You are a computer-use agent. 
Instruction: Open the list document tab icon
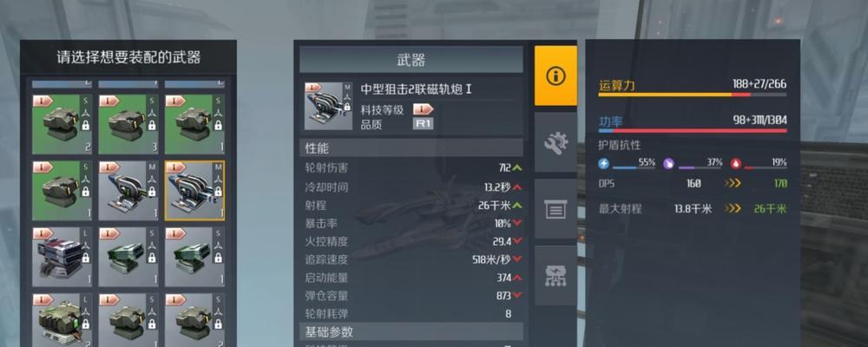point(556,209)
